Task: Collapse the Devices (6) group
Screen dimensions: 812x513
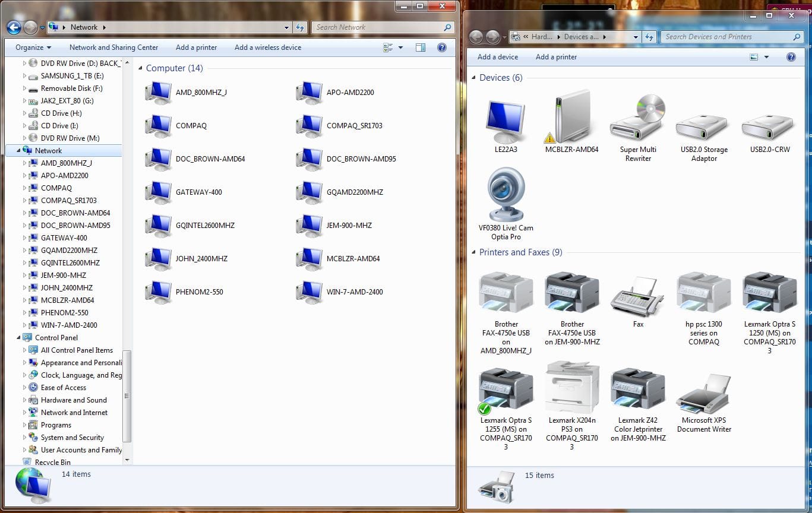Action: point(473,78)
